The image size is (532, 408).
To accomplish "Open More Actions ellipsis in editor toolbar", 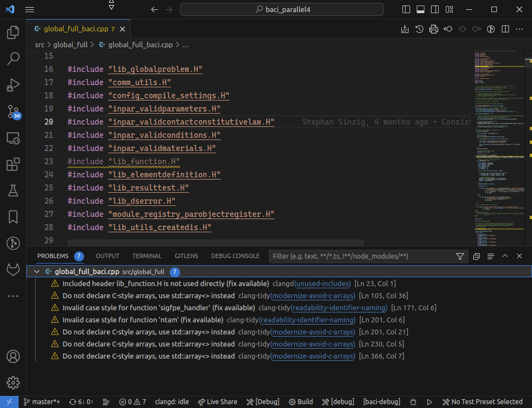I will point(519,29).
